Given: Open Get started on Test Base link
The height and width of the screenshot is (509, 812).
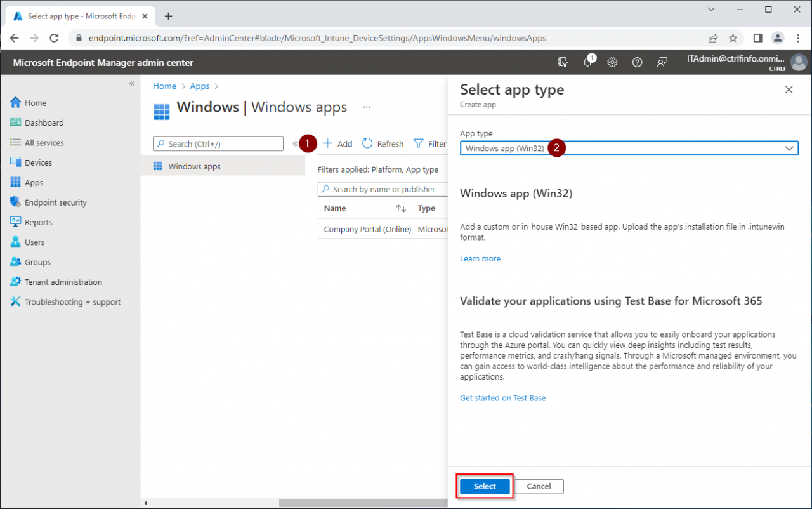Looking at the screenshot, I should pos(502,398).
